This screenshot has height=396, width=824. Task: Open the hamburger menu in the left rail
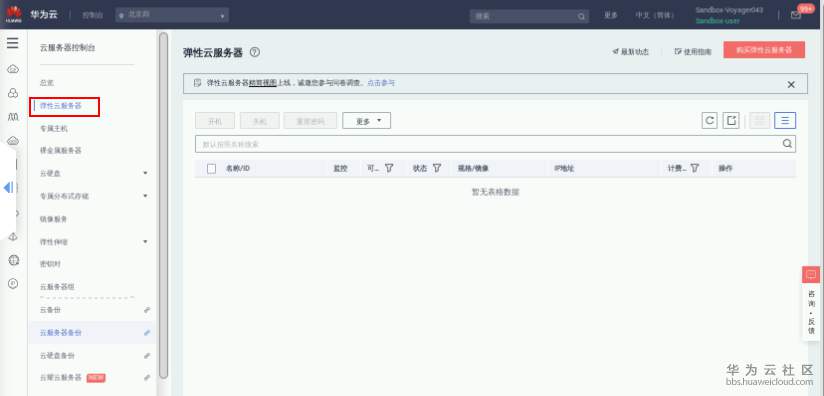click(13, 43)
